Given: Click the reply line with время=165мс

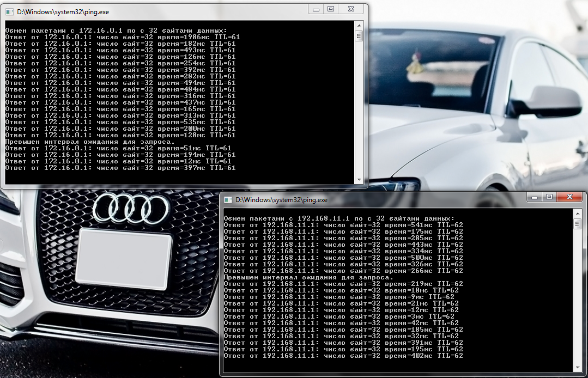Looking at the screenshot, I should (120, 109).
